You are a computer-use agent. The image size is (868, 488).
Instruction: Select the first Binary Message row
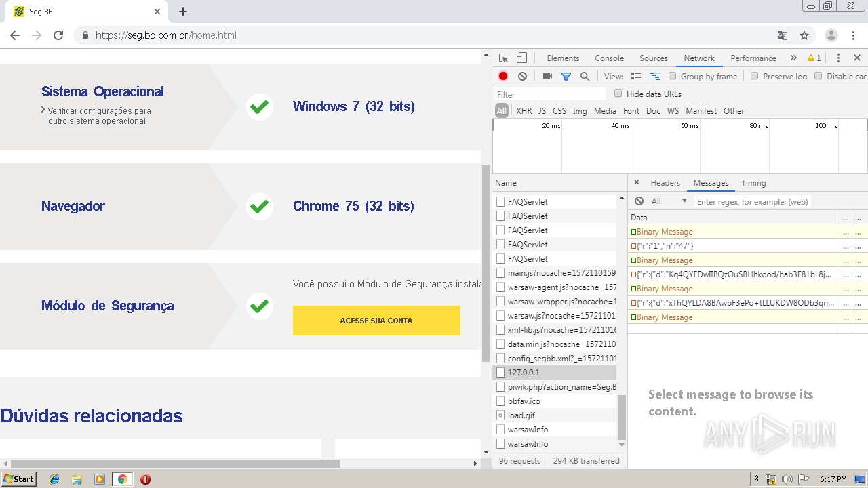click(734, 232)
